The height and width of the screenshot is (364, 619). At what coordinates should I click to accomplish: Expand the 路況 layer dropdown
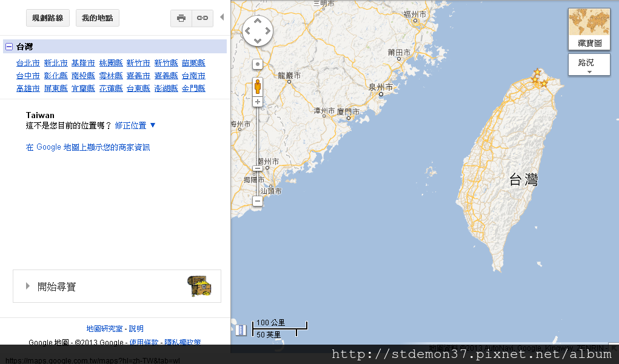pos(589,65)
